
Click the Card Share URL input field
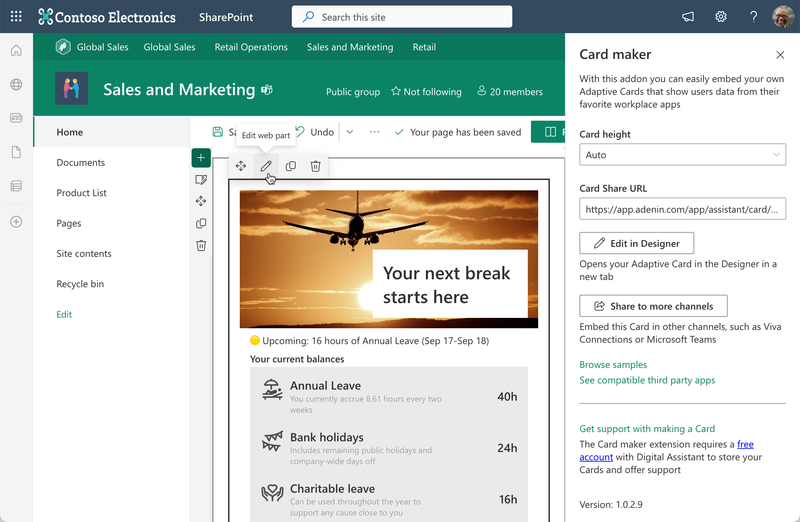pyautogui.click(x=682, y=209)
